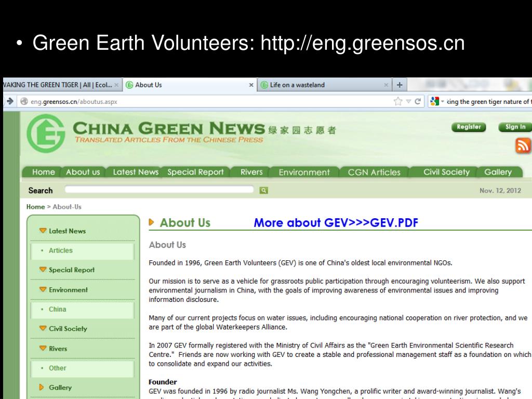The image size is (532, 399).
Task: Open Civil Society in navigation bar
Action: [x=446, y=172]
